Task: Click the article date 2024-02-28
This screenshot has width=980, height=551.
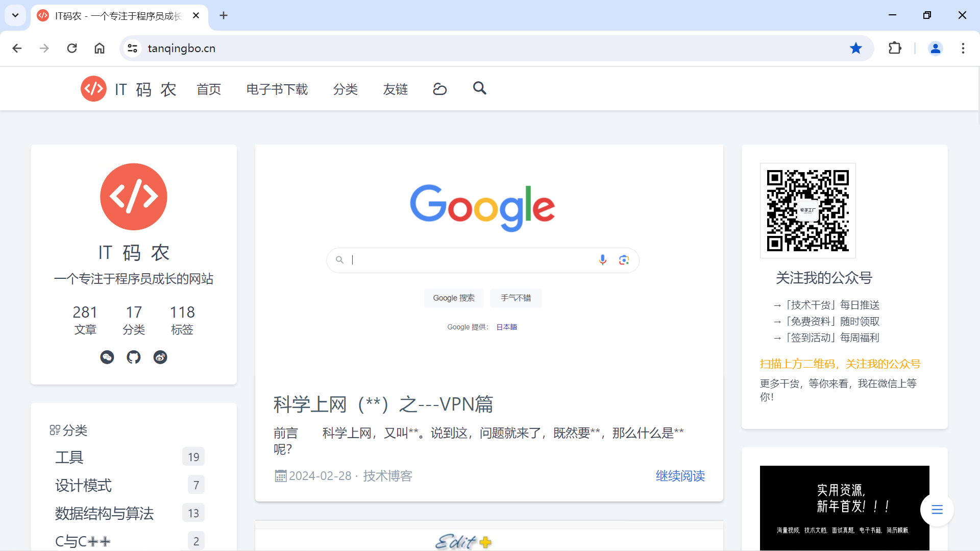Action: point(320,476)
